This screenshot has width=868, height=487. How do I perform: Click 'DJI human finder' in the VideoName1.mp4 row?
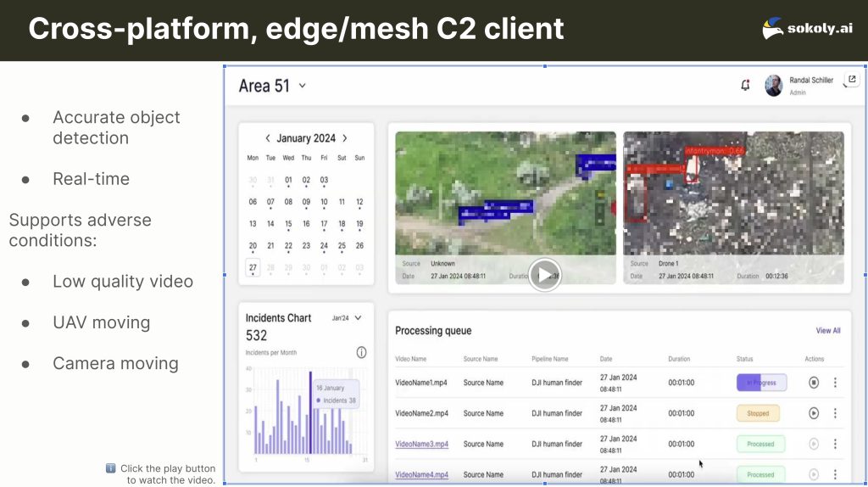[557, 383]
